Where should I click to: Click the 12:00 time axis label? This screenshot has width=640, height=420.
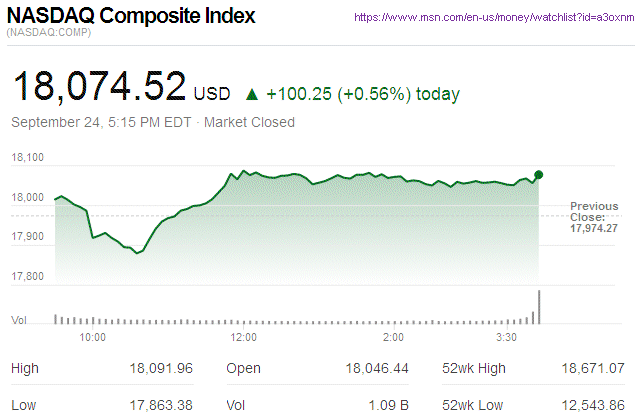[244, 338]
